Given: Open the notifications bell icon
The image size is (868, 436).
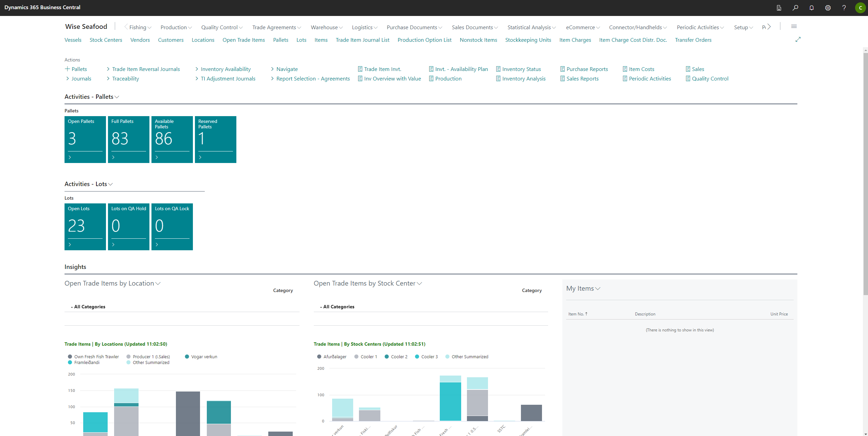Looking at the screenshot, I should 812,7.
